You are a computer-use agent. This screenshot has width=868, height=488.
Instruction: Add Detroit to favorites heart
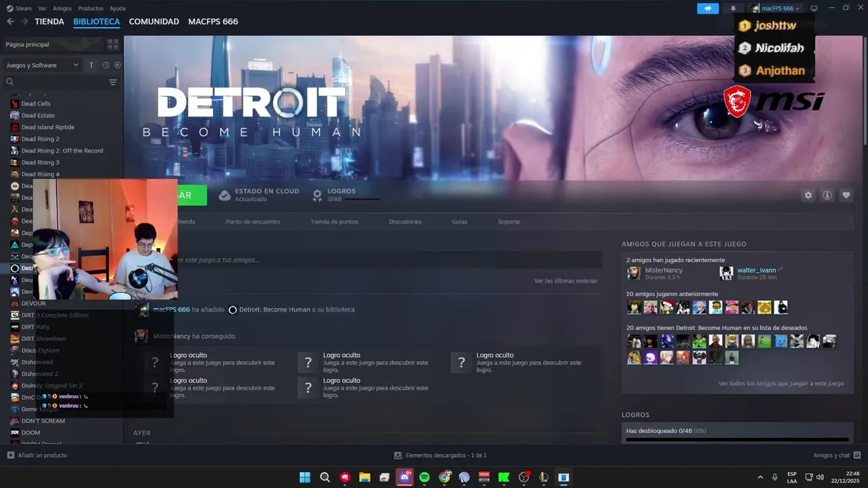(846, 195)
